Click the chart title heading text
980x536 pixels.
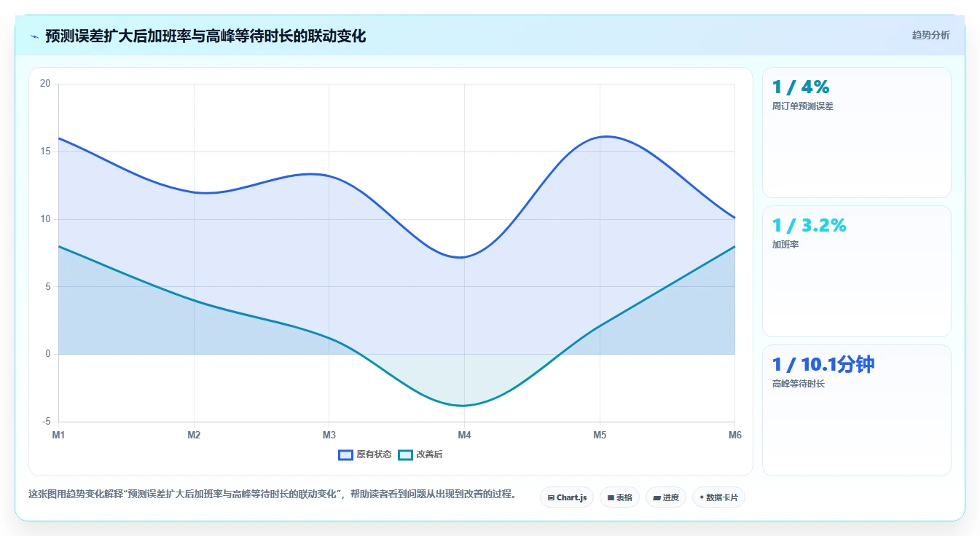pyautogui.click(x=205, y=36)
